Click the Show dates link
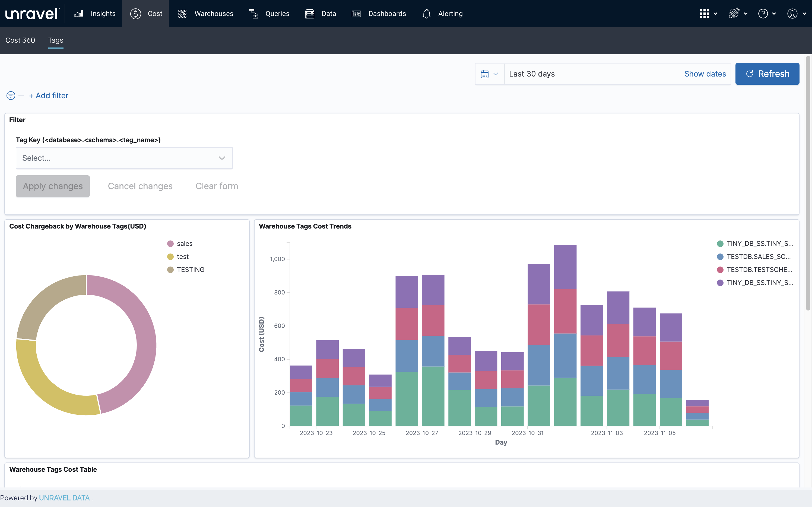The image size is (812, 507). point(705,74)
